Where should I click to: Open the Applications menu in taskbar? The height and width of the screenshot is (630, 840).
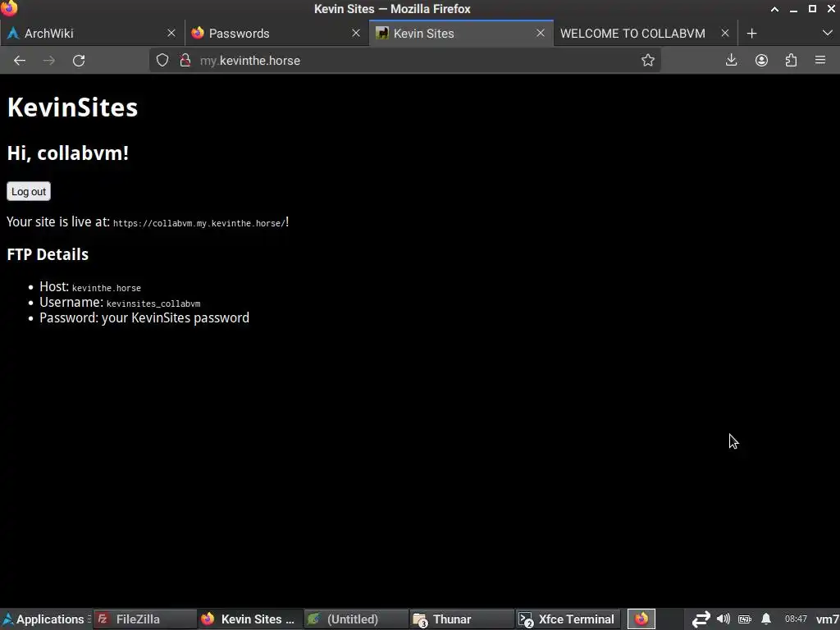click(44, 619)
